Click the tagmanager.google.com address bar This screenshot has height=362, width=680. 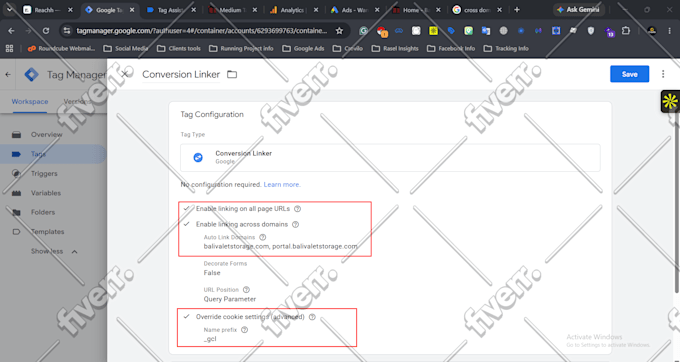(201, 31)
